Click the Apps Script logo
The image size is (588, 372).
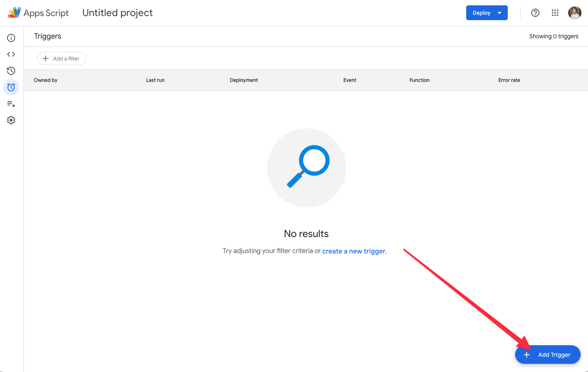[14, 13]
